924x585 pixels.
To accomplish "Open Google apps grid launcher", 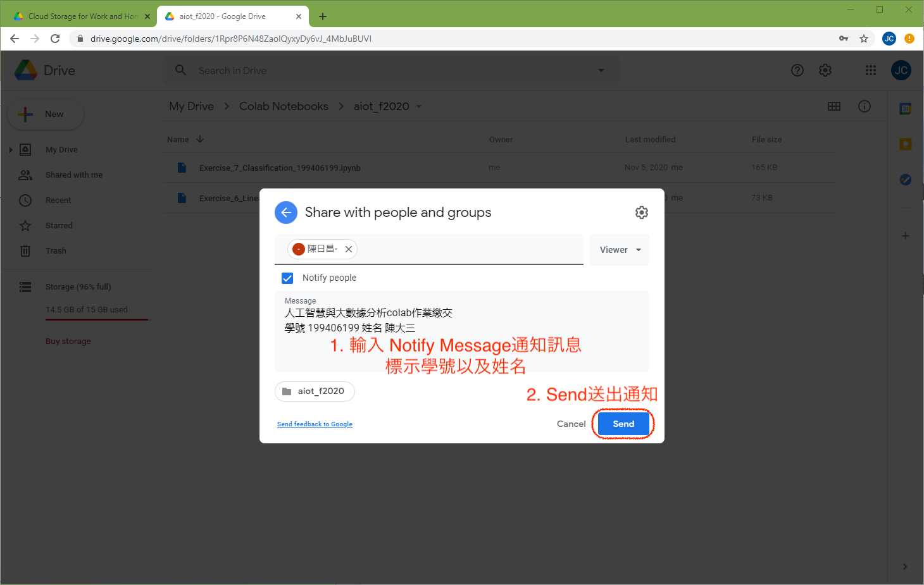I will click(x=871, y=70).
